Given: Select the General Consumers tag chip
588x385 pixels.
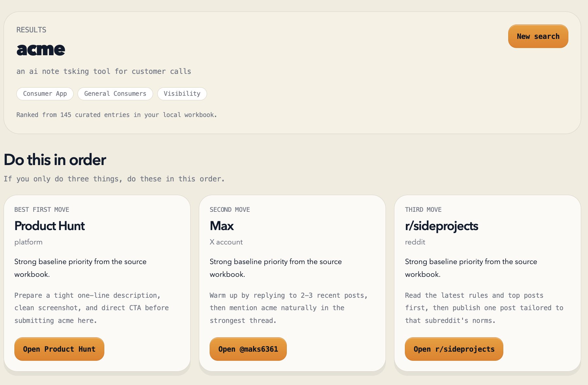Looking at the screenshot, I should 115,94.
